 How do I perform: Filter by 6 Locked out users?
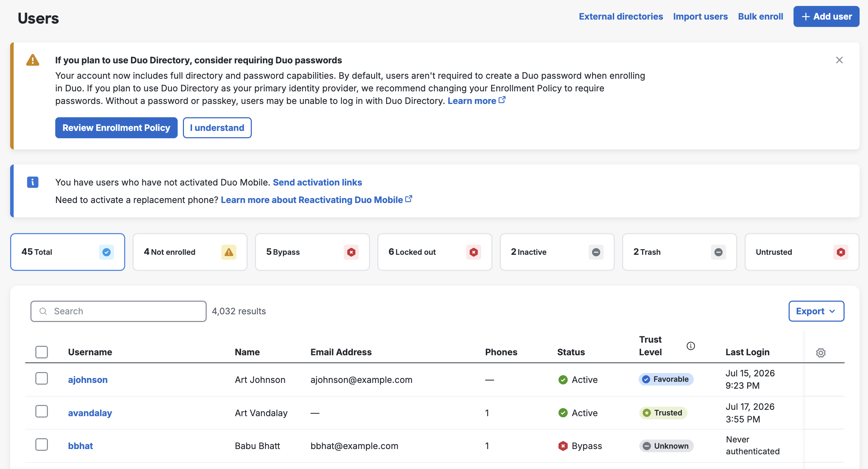(435, 252)
